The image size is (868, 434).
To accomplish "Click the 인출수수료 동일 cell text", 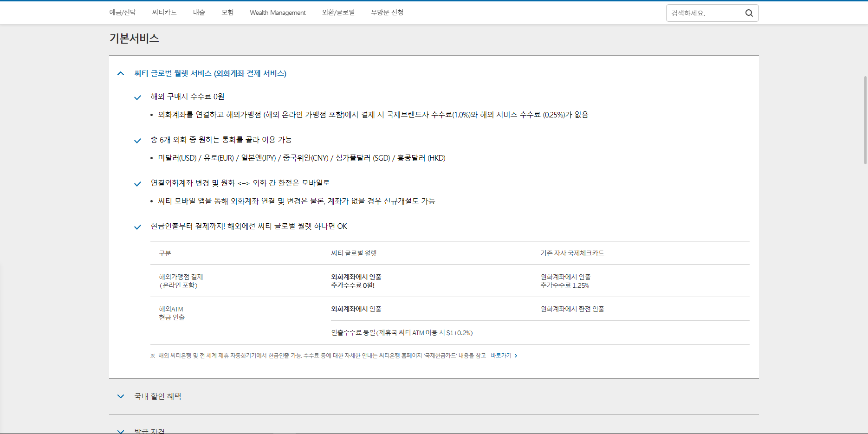I will 402,332.
